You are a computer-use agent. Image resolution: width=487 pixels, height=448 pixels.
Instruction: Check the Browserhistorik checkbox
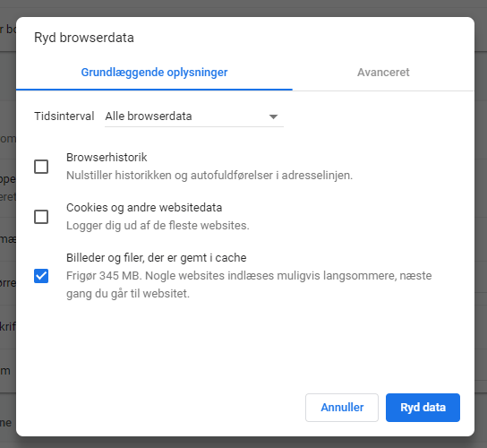coord(41,167)
